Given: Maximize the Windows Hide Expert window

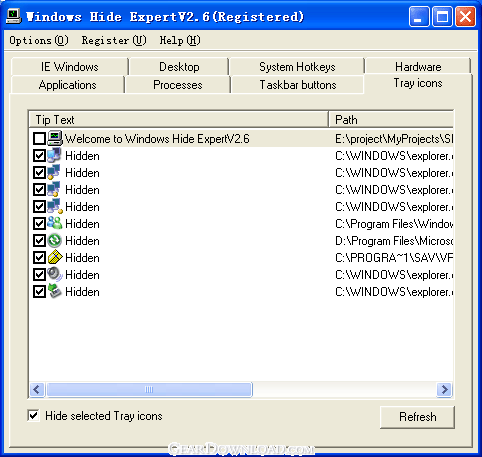Looking at the screenshot, I should click(x=442, y=16).
